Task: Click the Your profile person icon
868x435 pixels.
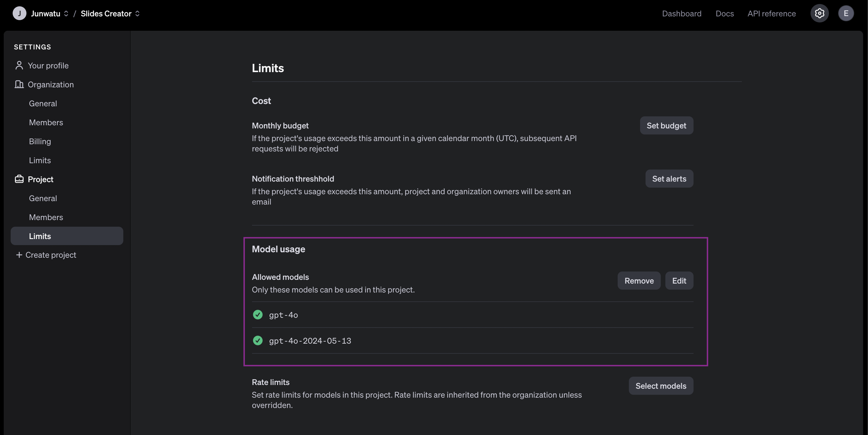Action: click(x=19, y=66)
